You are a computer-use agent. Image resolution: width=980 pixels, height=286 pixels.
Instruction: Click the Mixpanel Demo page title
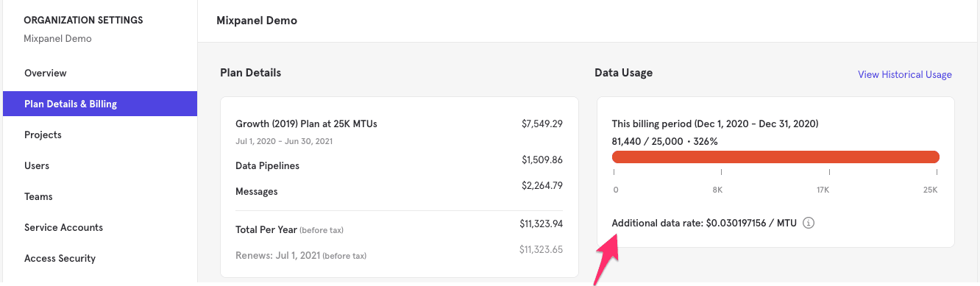click(257, 21)
